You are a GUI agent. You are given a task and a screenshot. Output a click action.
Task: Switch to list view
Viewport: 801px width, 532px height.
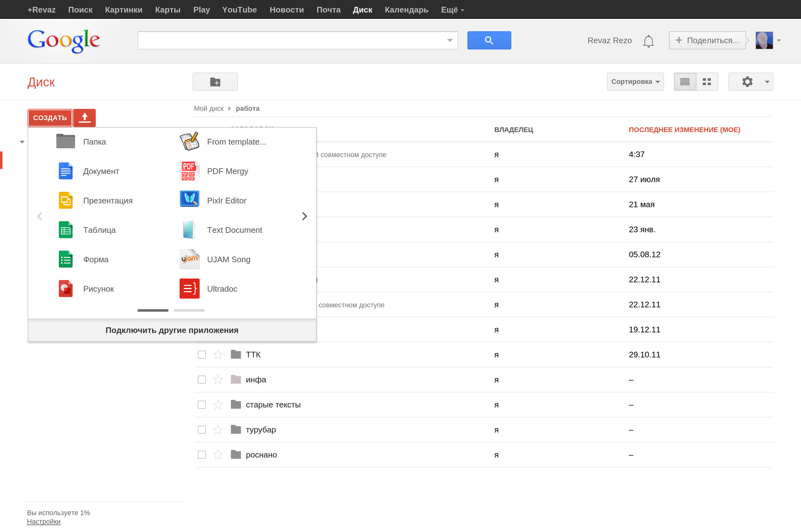(x=685, y=82)
